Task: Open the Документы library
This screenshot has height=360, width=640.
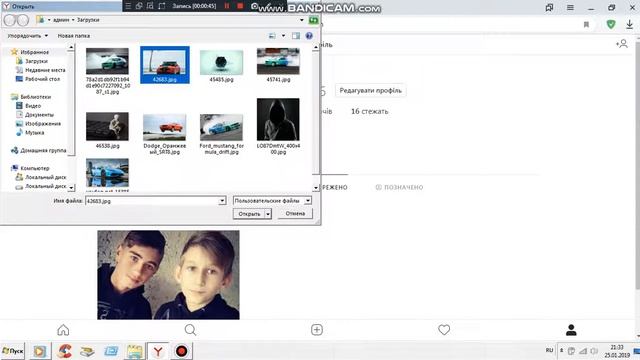Action: click(39, 115)
